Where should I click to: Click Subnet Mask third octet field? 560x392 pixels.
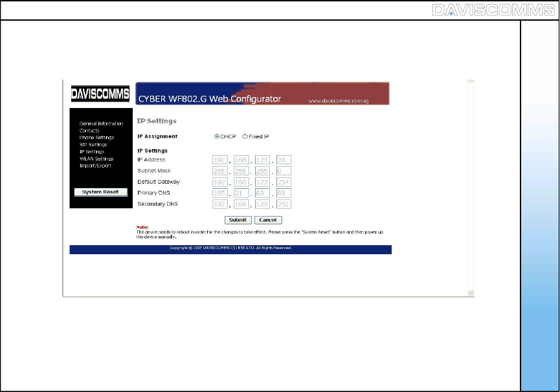262,171
